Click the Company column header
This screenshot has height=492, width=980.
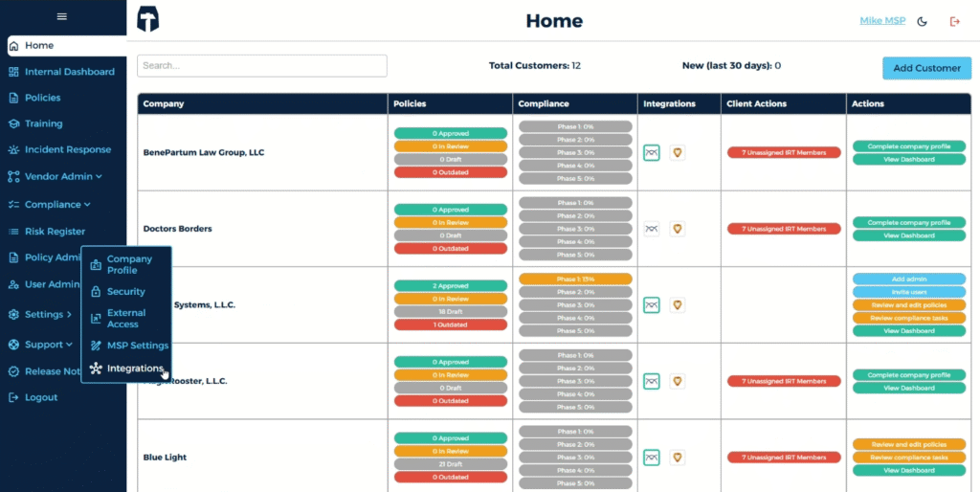pyautogui.click(x=262, y=103)
